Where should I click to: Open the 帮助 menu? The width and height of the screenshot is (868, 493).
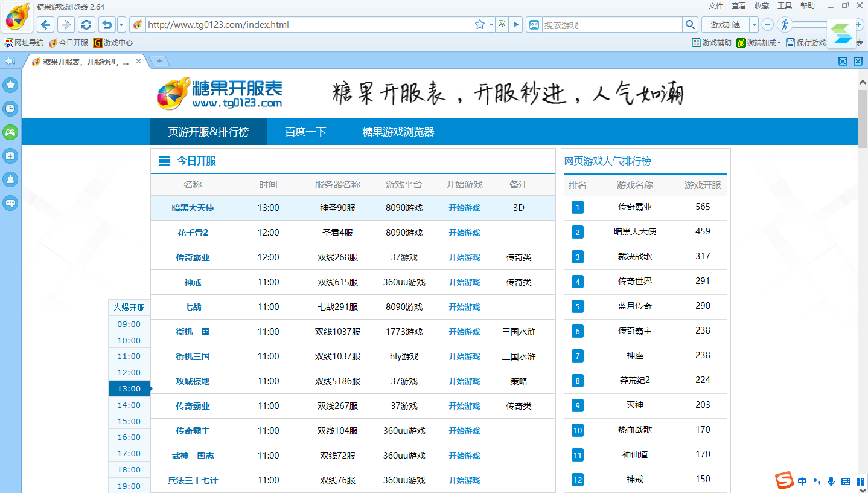point(808,6)
